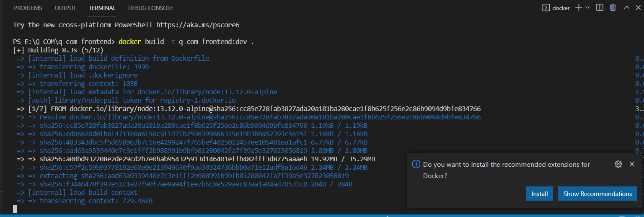Screen dimensions: 644x217
Task: Open the DEBUG CONSOLE tab
Action: pos(150,8)
